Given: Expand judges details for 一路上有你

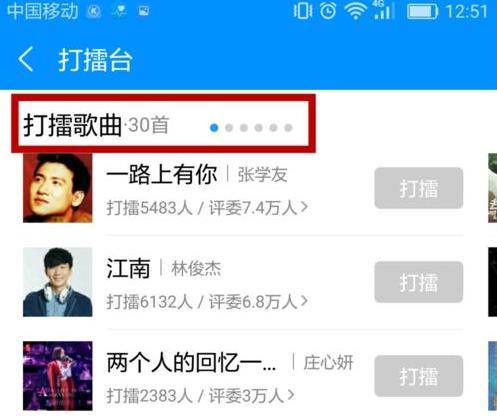Looking at the screenshot, I should click(x=304, y=207).
